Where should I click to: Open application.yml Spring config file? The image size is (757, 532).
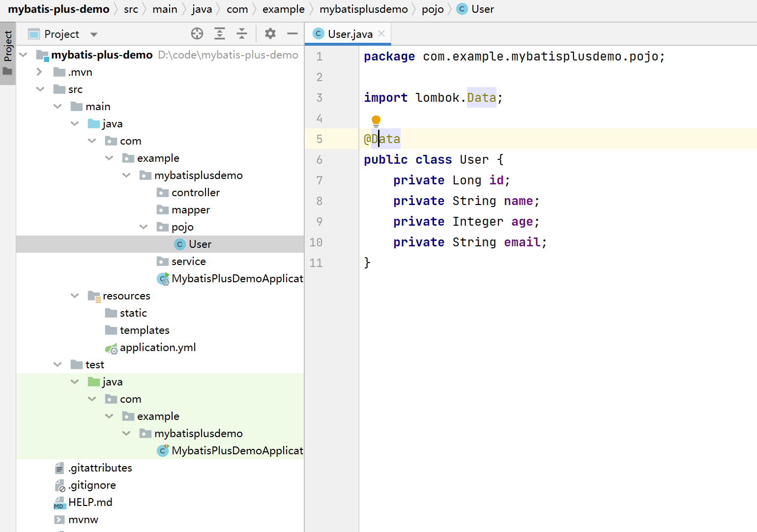(157, 348)
